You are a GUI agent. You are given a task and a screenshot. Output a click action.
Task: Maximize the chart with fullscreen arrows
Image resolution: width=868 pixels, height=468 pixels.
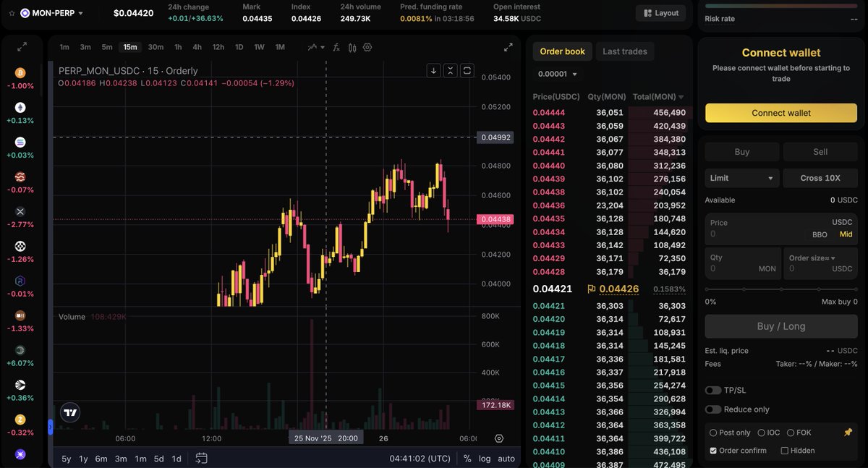(x=508, y=47)
